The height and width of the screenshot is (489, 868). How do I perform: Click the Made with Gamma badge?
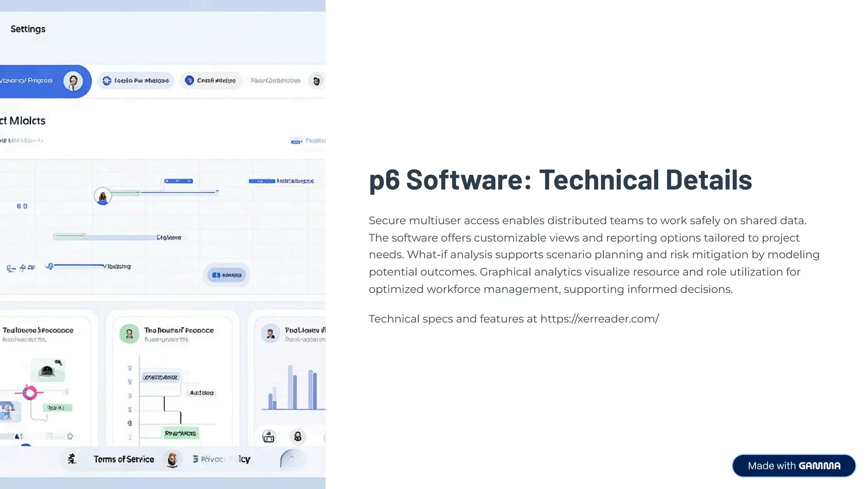pyautogui.click(x=793, y=466)
